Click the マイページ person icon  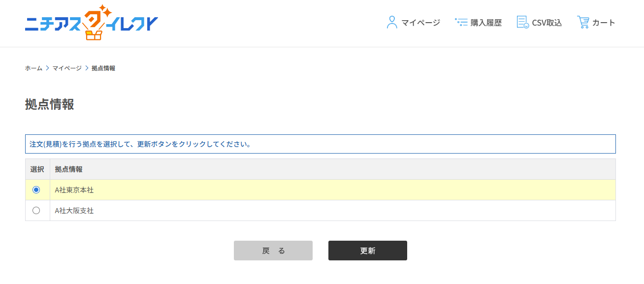(392, 22)
